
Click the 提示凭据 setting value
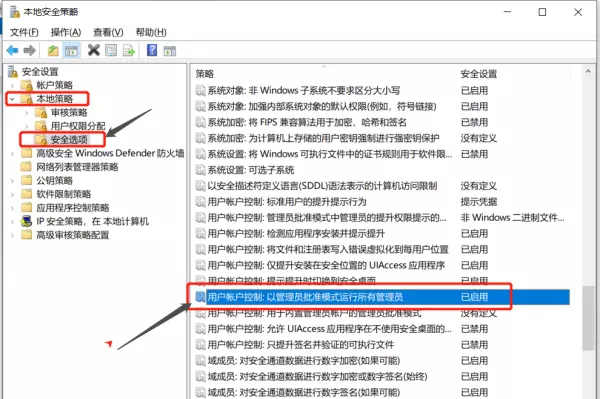[479, 202]
